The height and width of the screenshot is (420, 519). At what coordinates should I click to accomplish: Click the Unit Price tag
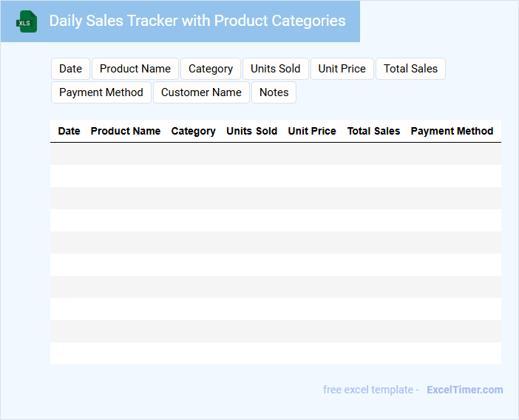(342, 69)
